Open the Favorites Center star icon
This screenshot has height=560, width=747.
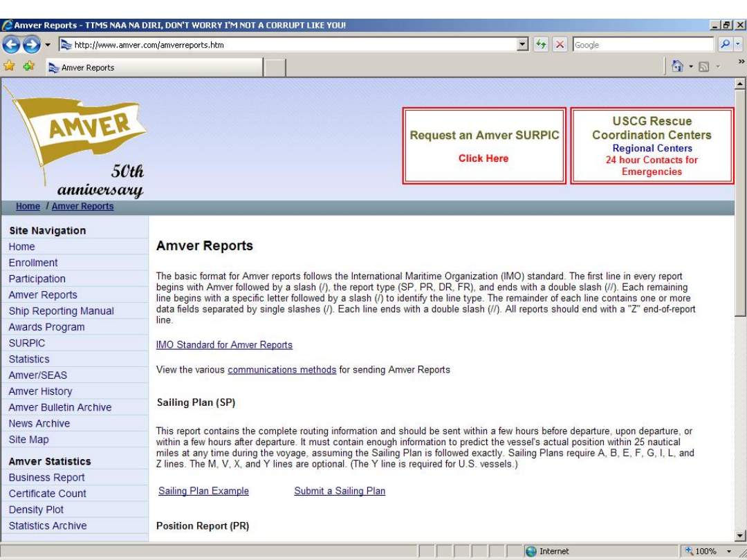point(10,66)
